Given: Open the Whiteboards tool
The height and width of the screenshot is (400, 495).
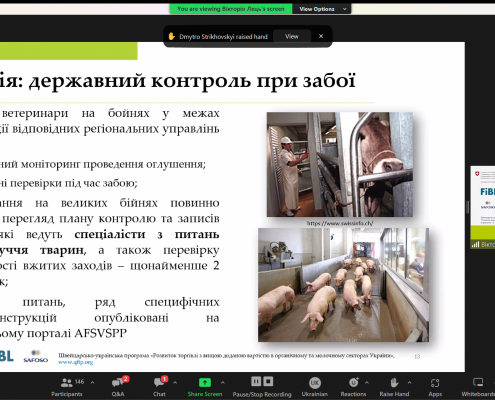Looking at the screenshot, I should click(478, 387).
